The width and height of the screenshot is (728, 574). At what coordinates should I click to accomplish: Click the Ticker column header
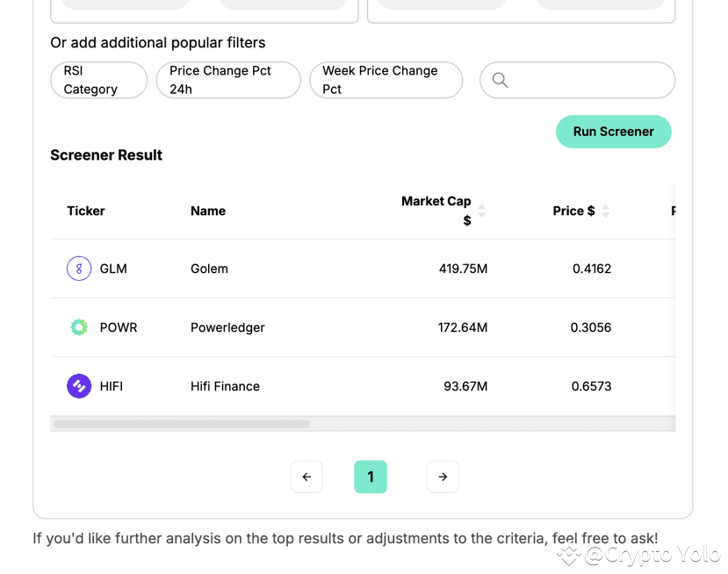(x=86, y=212)
